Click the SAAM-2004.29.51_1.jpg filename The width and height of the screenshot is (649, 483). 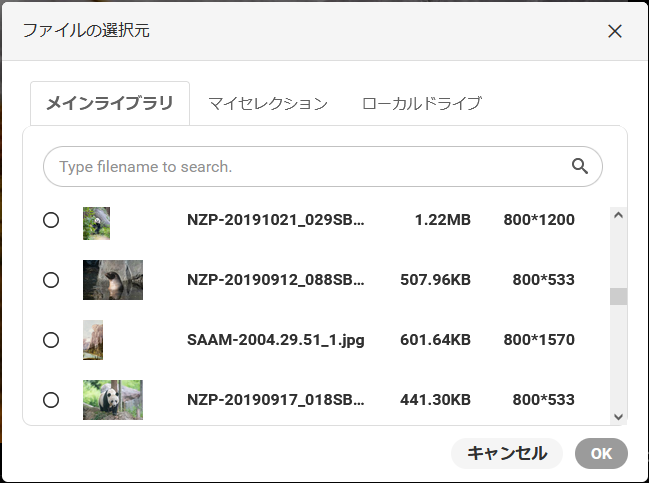pyautogui.click(x=275, y=340)
